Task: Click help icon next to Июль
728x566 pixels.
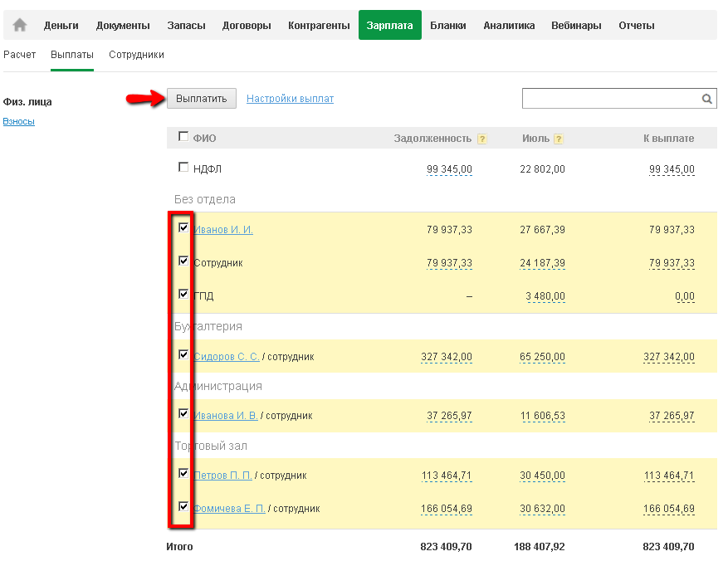Action: [x=559, y=139]
